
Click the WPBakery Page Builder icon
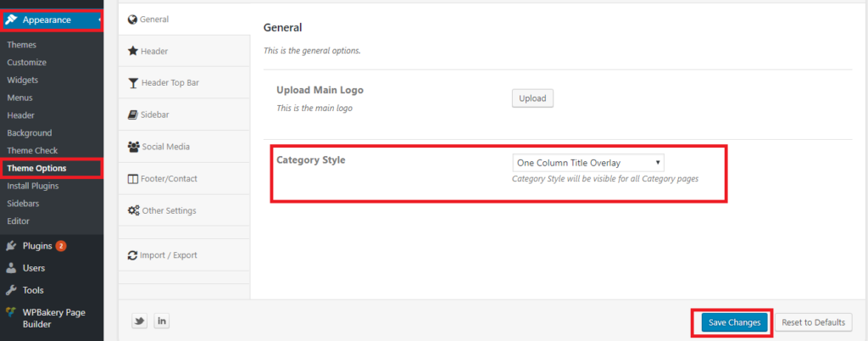click(x=10, y=312)
